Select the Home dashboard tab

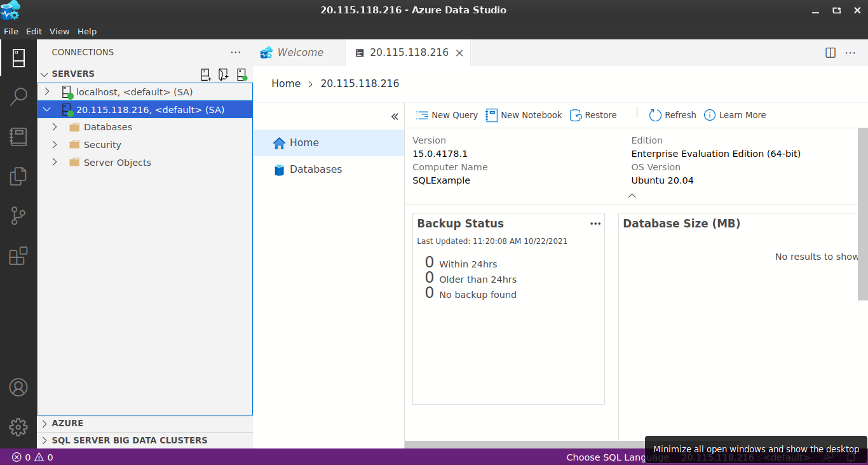pyautogui.click(x=329, y=143)
